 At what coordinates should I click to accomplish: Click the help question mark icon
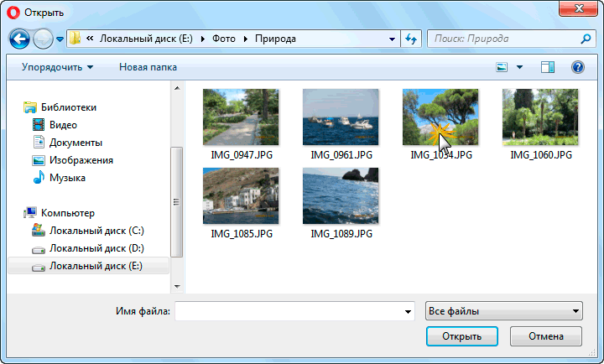tap(578, 67)
